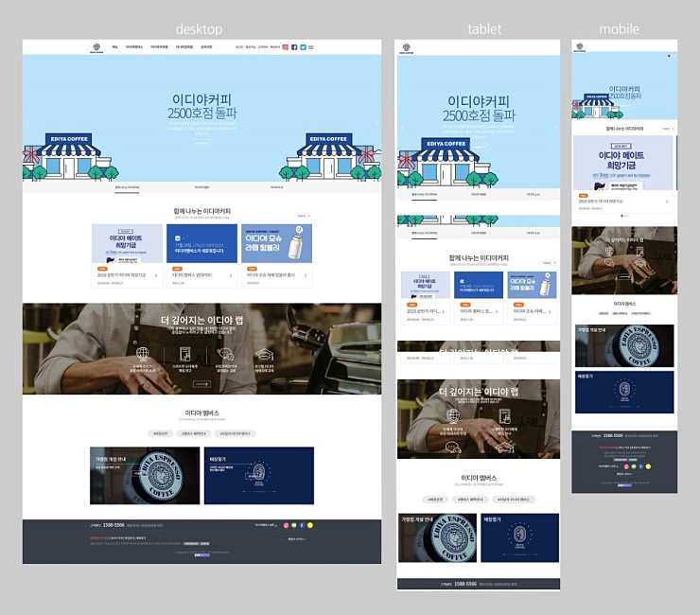Open 매장찾기 dark blue banner on desktop
The image size is (700, 615).
coord(259,475)
